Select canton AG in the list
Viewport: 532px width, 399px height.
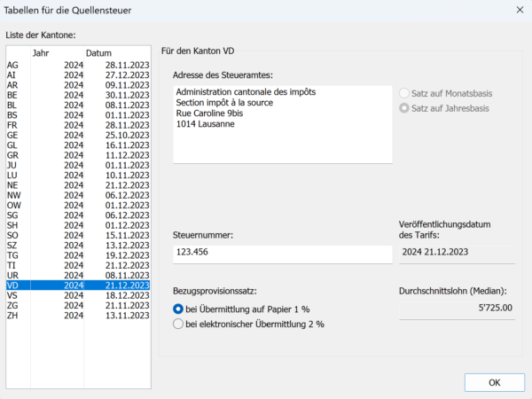(78, 65)
